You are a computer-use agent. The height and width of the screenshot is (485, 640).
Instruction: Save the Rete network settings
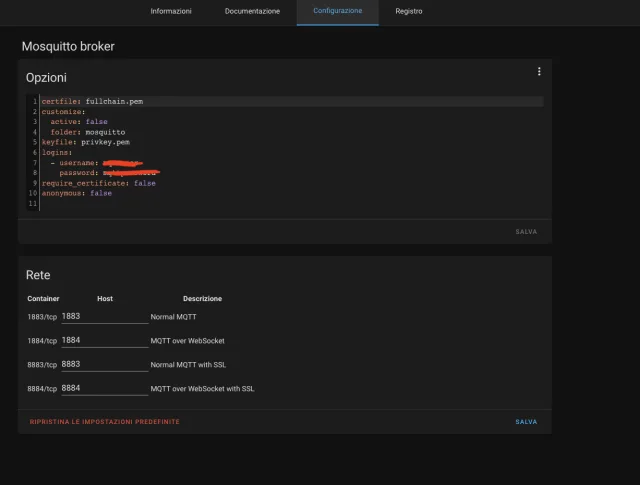526,422
